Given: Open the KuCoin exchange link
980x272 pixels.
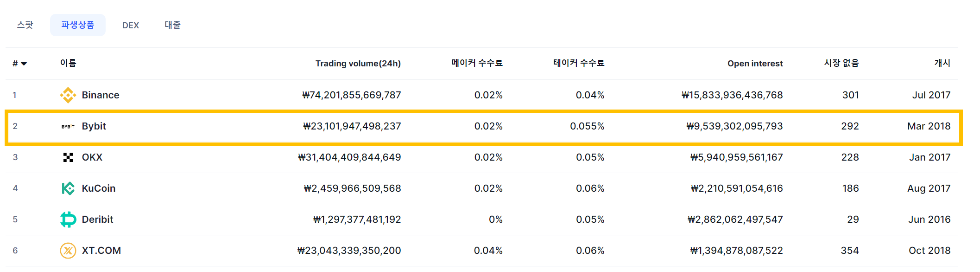Looking at the screenshot, I should [99, 188].
